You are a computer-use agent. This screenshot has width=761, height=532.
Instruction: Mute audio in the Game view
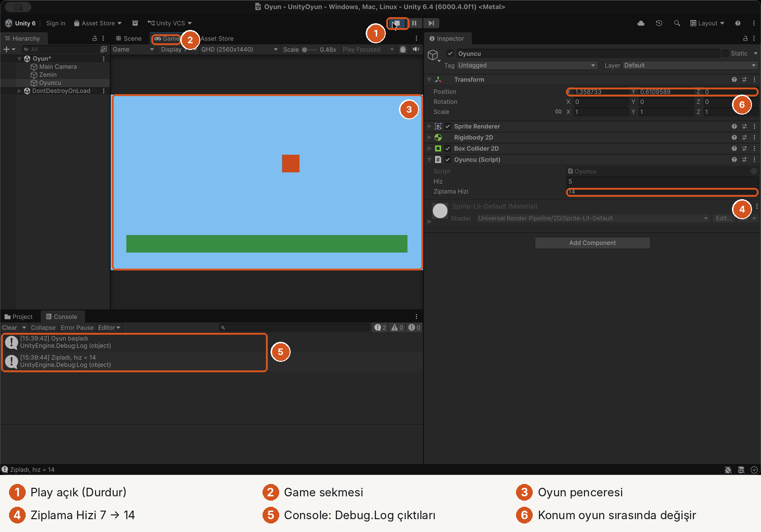click(416, 49)
